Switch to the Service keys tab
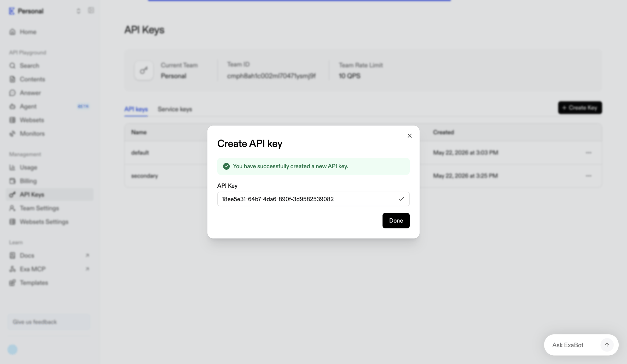The width and height of the screenshot is (627, 364). pyautogui.click(x=175, y=109)
